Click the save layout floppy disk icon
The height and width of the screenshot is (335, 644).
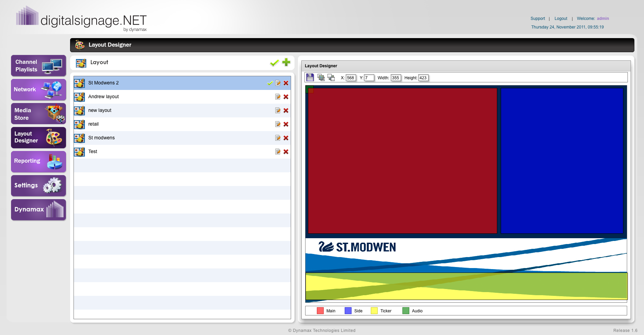pyautogui.click(x=310, y=78)
